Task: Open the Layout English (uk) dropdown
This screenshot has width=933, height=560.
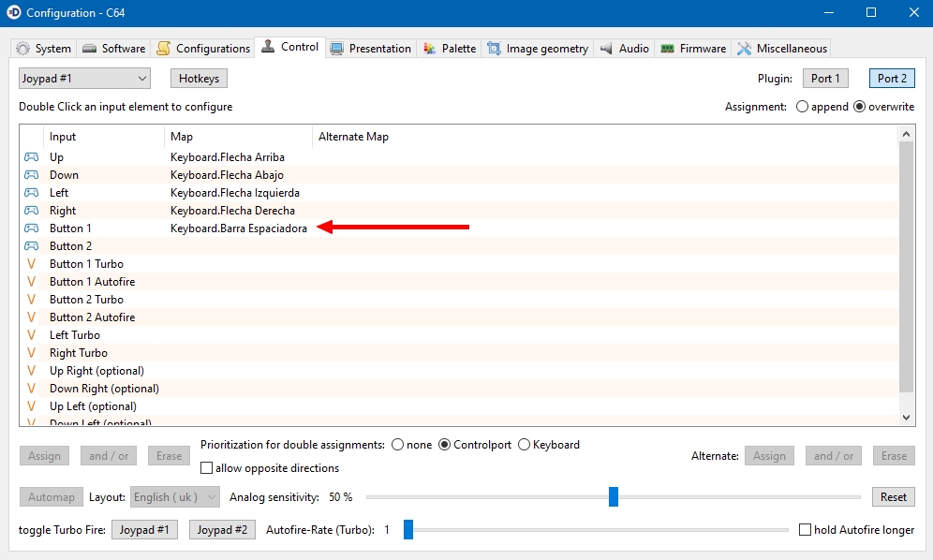Action: (x=175, y=497)
